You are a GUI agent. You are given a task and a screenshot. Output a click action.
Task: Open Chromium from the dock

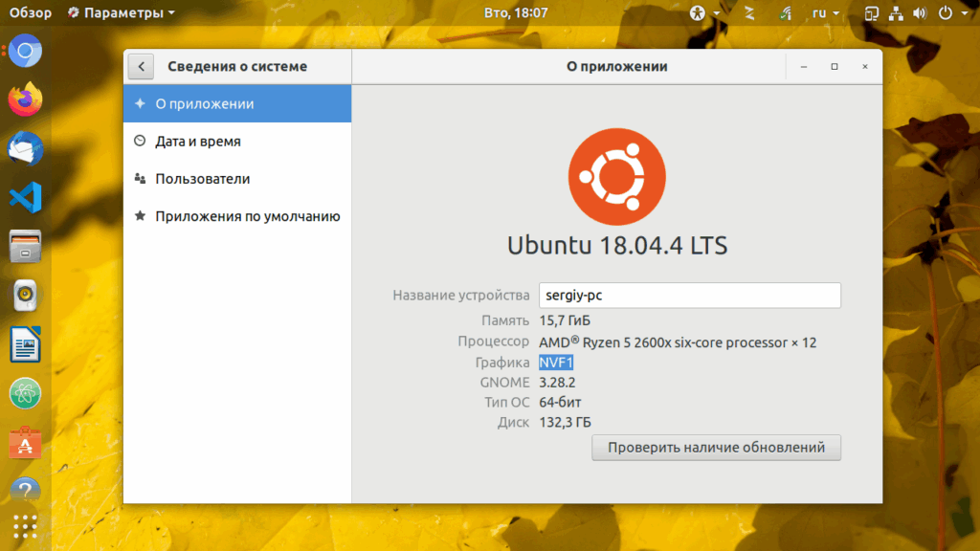(x=25, y=52)
